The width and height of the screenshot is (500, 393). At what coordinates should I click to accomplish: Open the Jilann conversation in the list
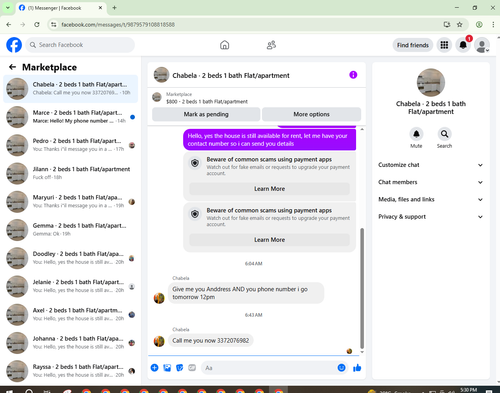(70, 173)
